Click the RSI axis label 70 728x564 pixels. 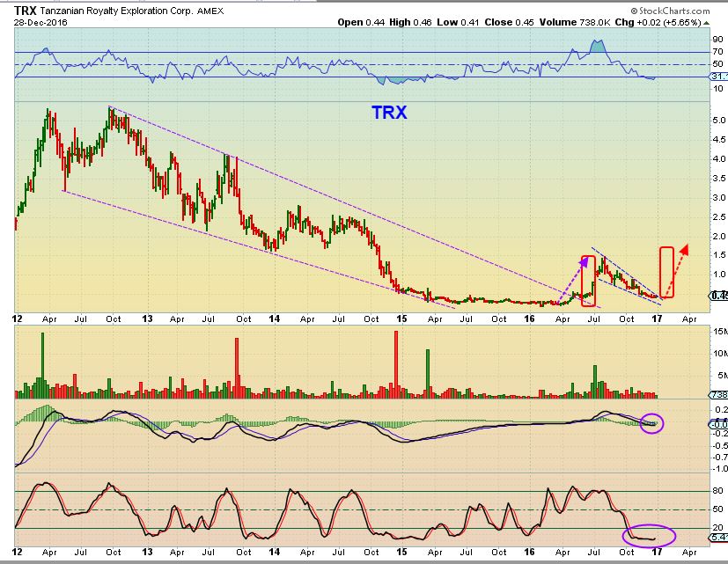(x=717, y=52)
